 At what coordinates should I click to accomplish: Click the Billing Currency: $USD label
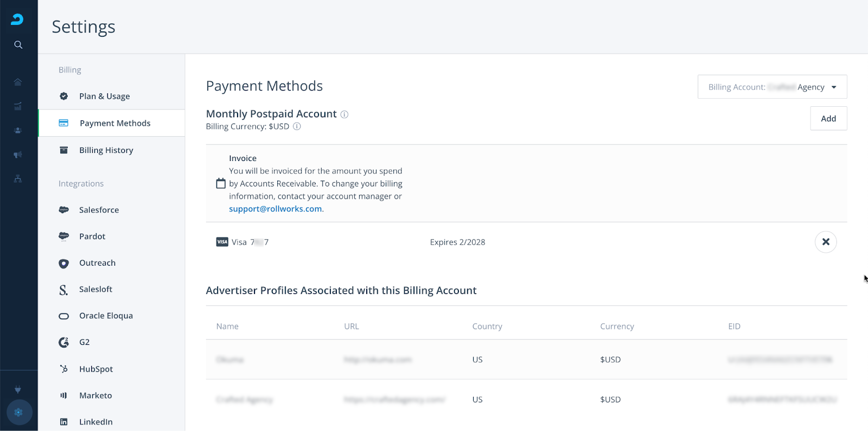247,126
